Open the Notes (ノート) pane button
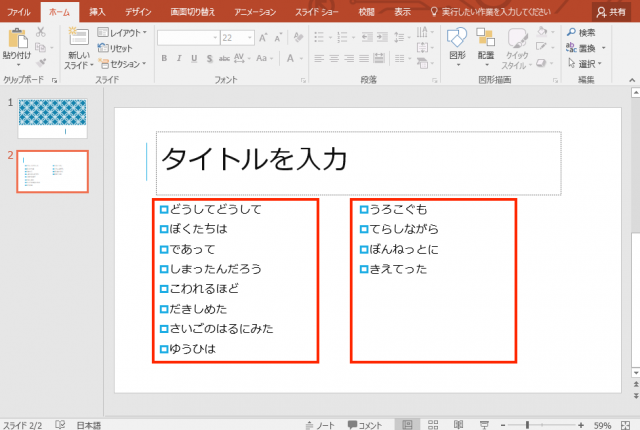The image size is (640, 430). (x=320, y=424)
